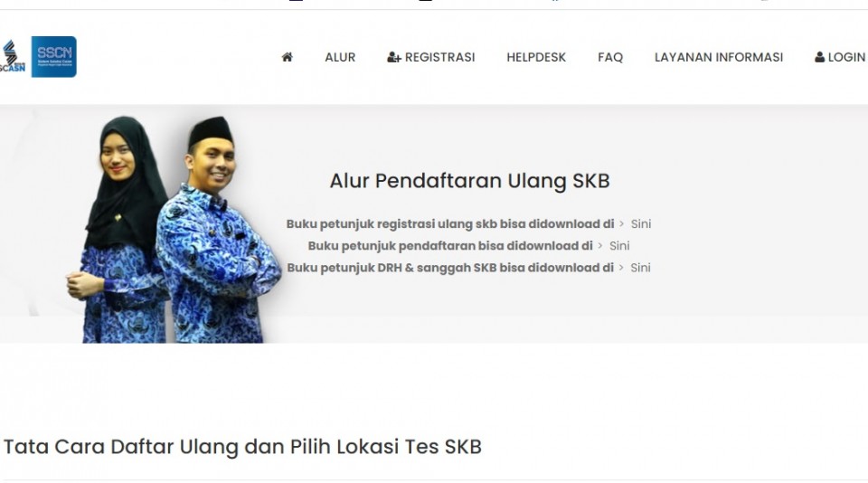Download pendaftaran guide via Sini link

point(618,245)
